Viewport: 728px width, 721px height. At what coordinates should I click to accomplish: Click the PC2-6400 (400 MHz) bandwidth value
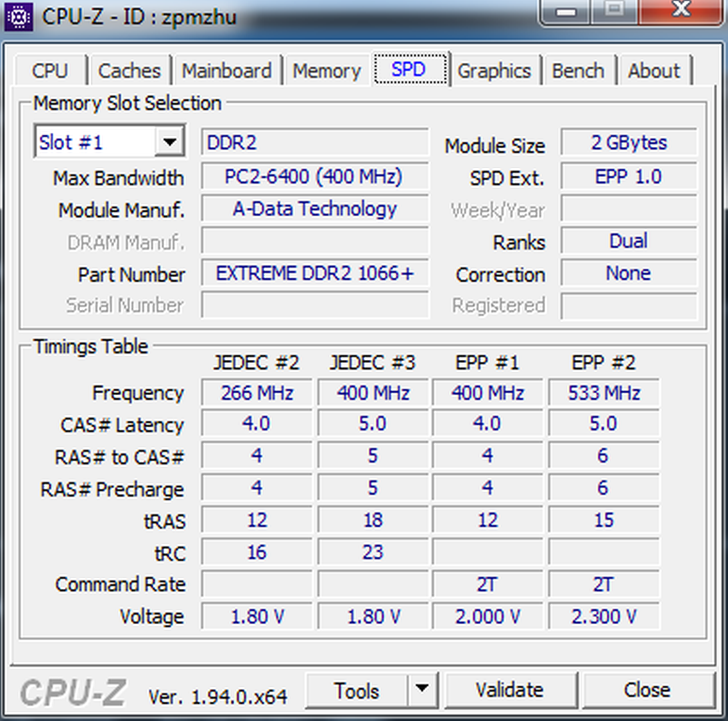pos(315,176)
